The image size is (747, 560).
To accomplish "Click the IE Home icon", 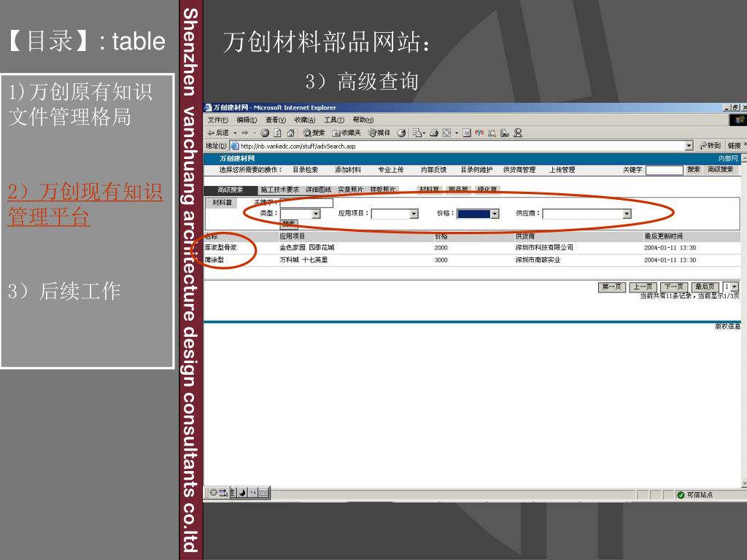I will (290, 133).
